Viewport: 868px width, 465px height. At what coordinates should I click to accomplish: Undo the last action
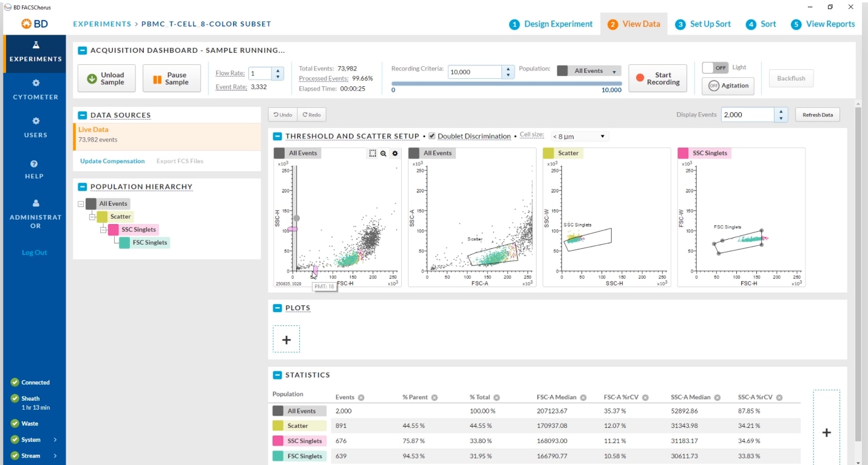pyautogui.click(x=283, y=114)
